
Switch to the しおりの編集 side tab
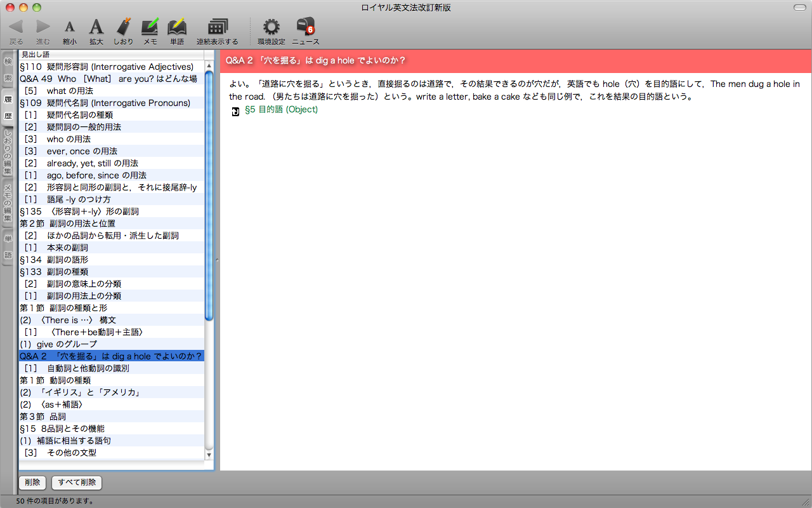coord(8,152)
